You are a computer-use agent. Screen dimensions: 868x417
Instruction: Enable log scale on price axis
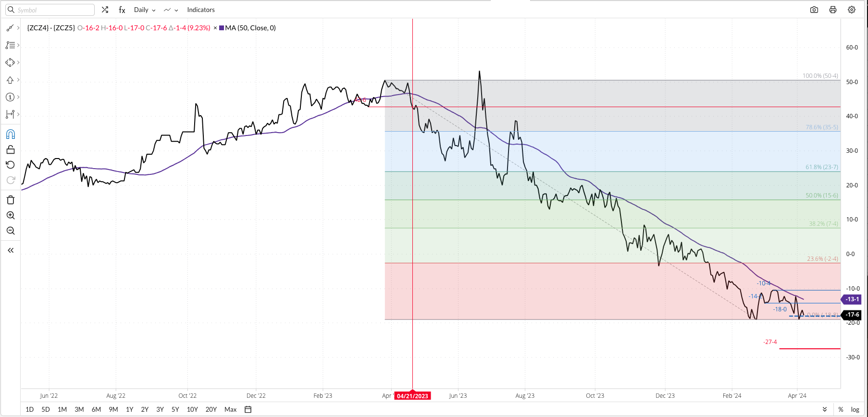tap(855, 409)
